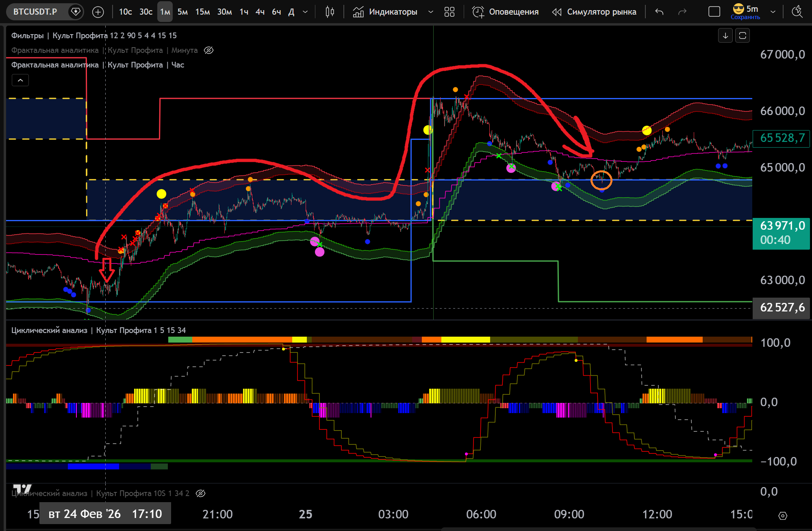Click the scroll-down arrow button on chart
The height and width of the screenshot is (531, 812).
point(725,36)
